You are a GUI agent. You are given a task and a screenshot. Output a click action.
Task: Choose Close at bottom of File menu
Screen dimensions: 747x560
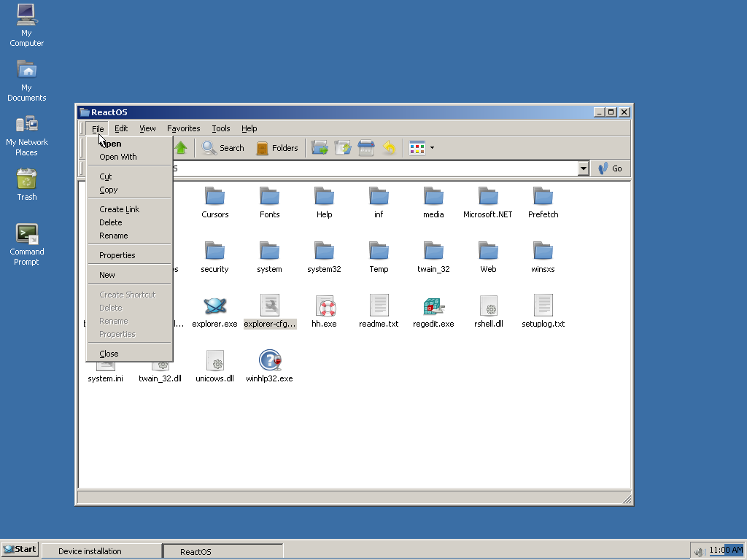(129, 354)
